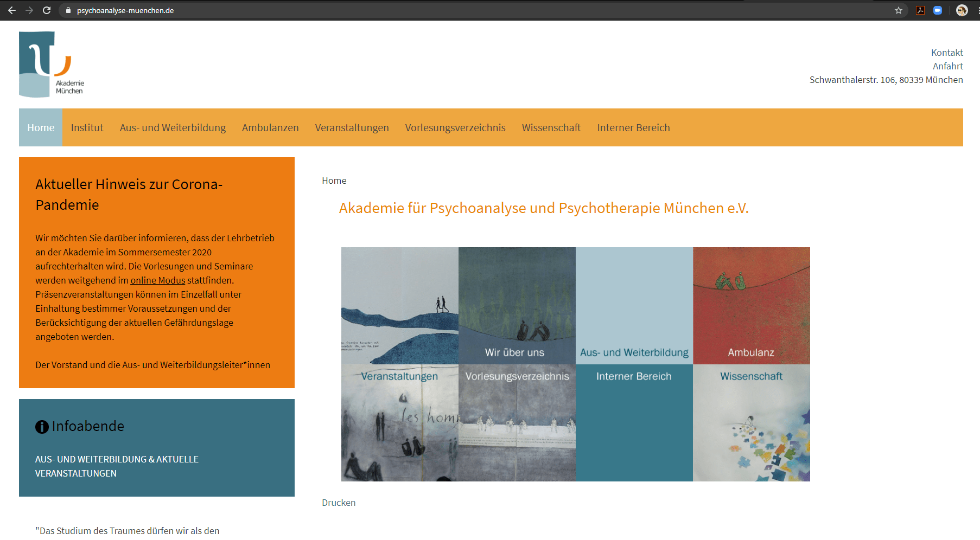
Task: Open the Anfahrt link
Action: (x=947, y=66)
